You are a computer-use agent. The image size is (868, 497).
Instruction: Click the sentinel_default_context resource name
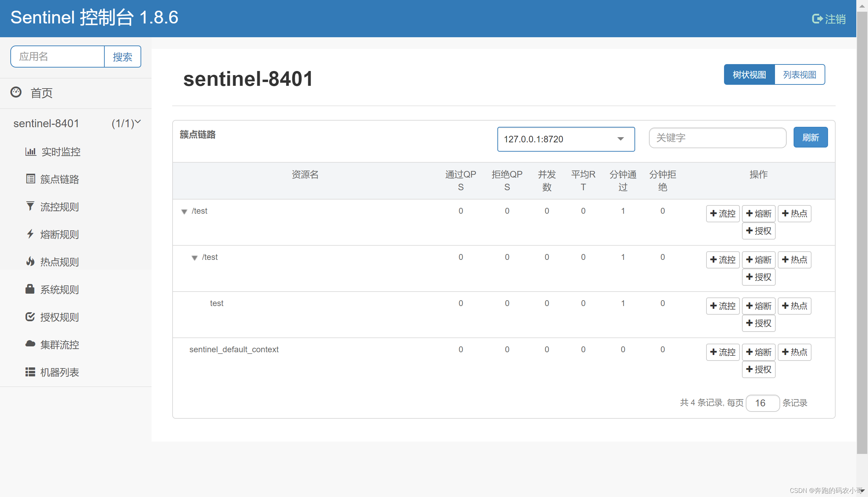coord(234,349)
